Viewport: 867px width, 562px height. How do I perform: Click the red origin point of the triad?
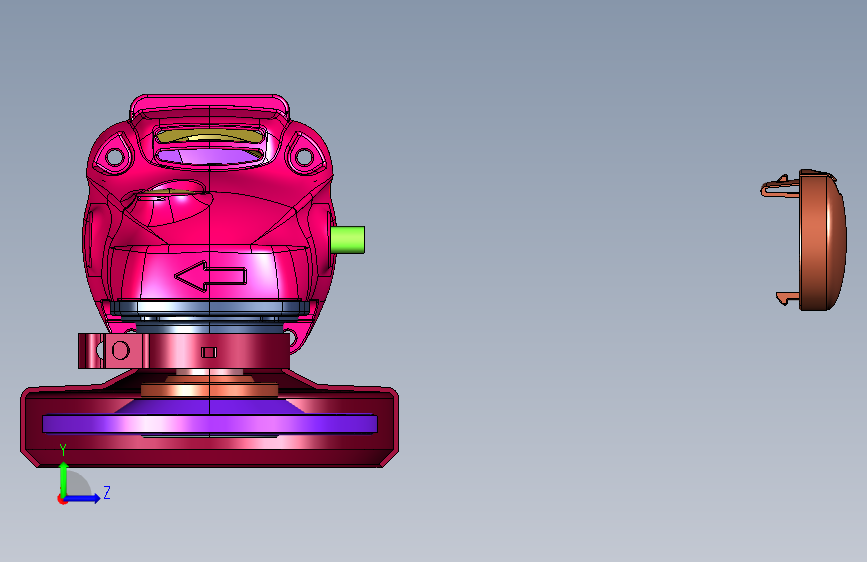coord(62,499)
